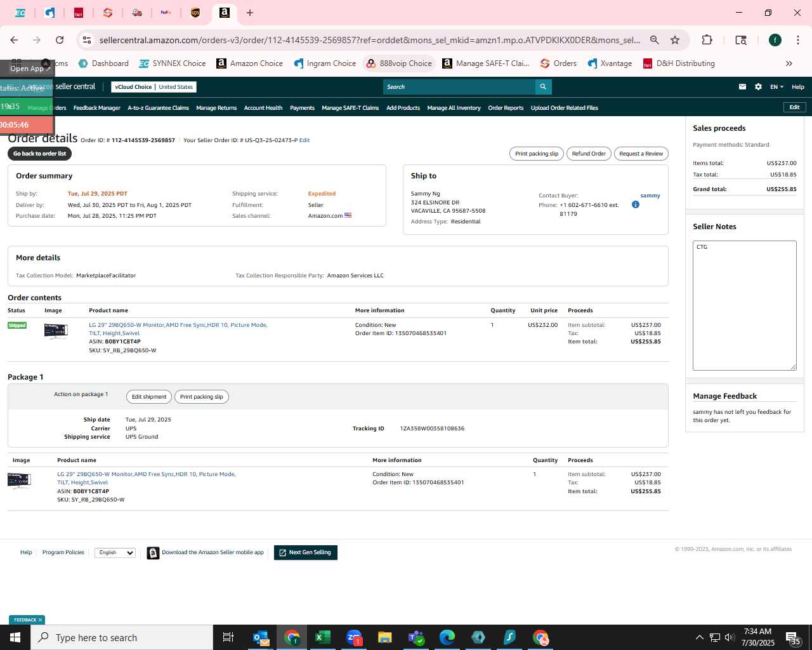Switch to the FedEx browser tab

[166, 13]
